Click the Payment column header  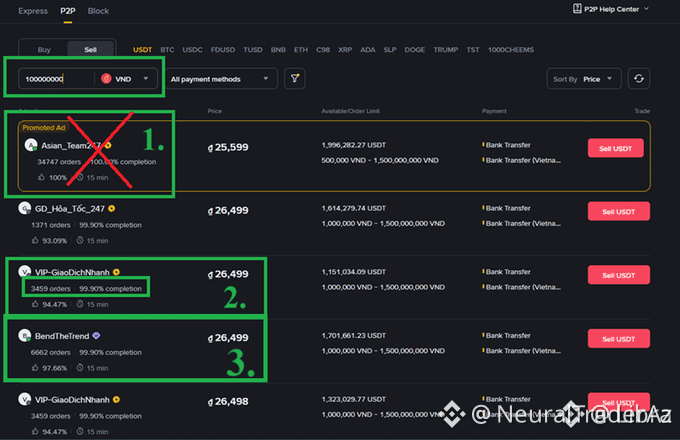[x=494, y=111]
